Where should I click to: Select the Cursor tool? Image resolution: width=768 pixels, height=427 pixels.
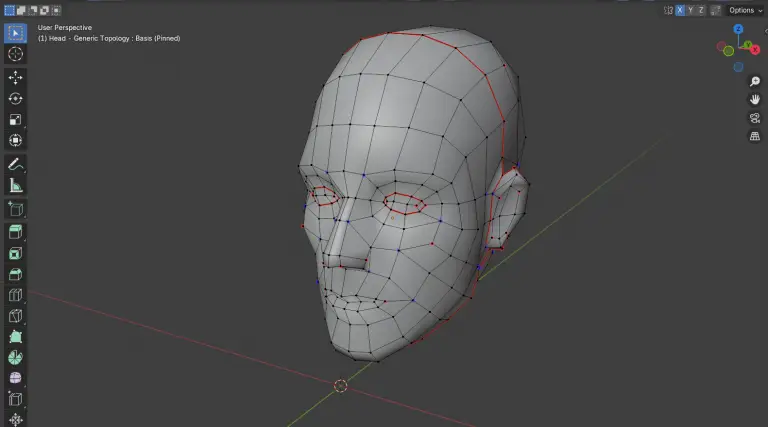16,54
